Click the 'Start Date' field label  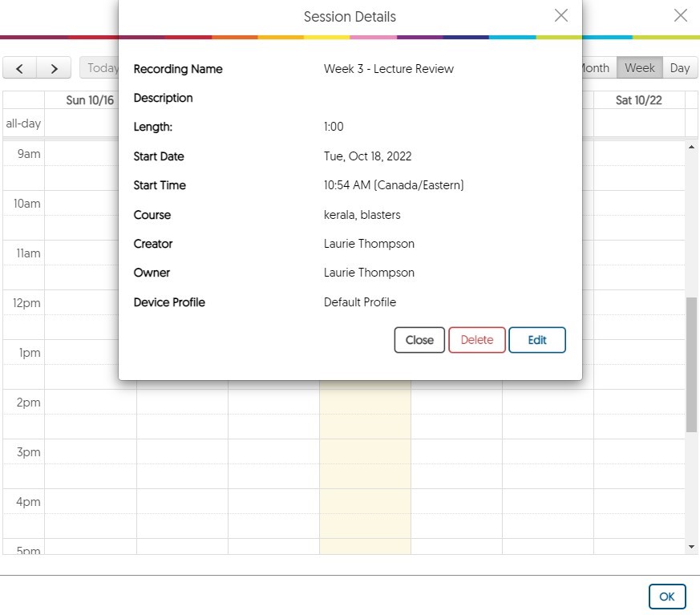click(x=159, y=156)
